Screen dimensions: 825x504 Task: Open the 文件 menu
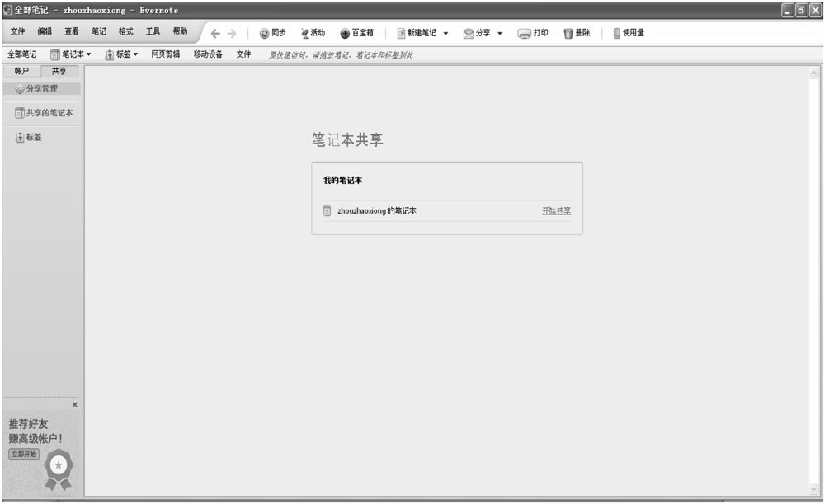(17, 31)
